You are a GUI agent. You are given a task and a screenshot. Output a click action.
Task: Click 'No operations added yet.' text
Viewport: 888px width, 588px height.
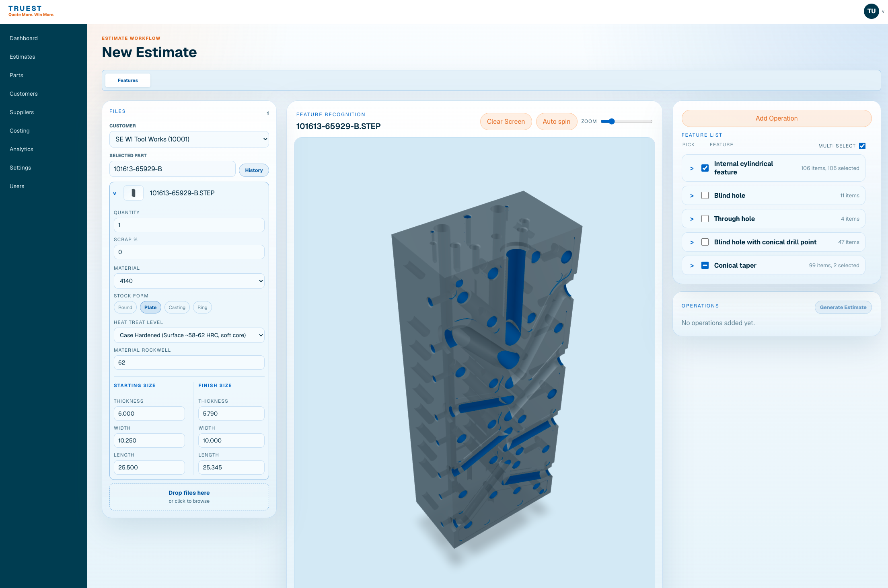click(718, 323)
